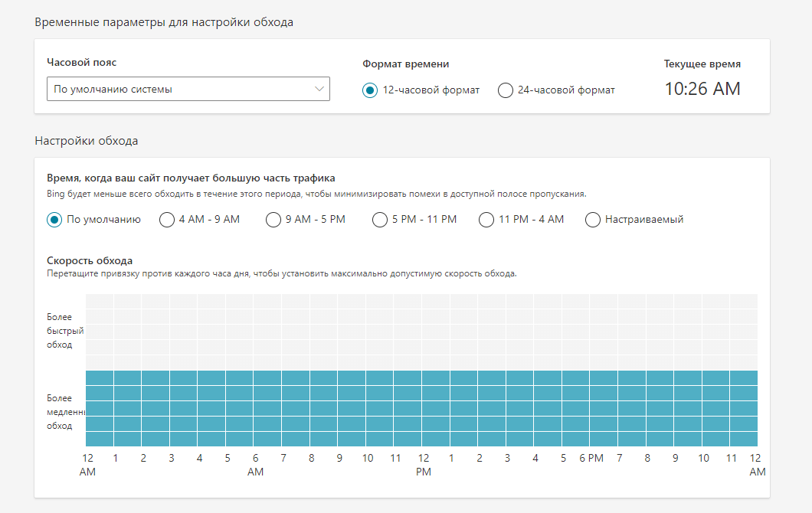Click top gray cell between 9 and 10 AM
The height and width of the screenshot is (513, 812).
[352, 301]
